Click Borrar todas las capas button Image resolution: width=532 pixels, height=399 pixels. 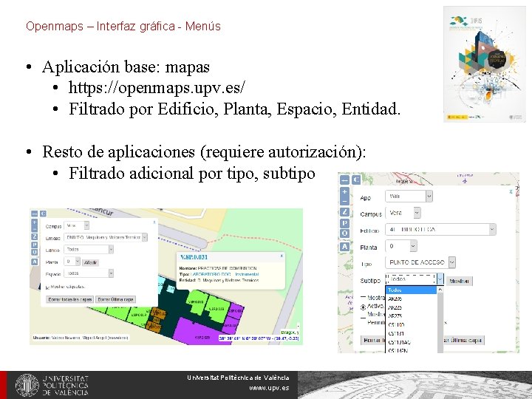pos(70,299)
